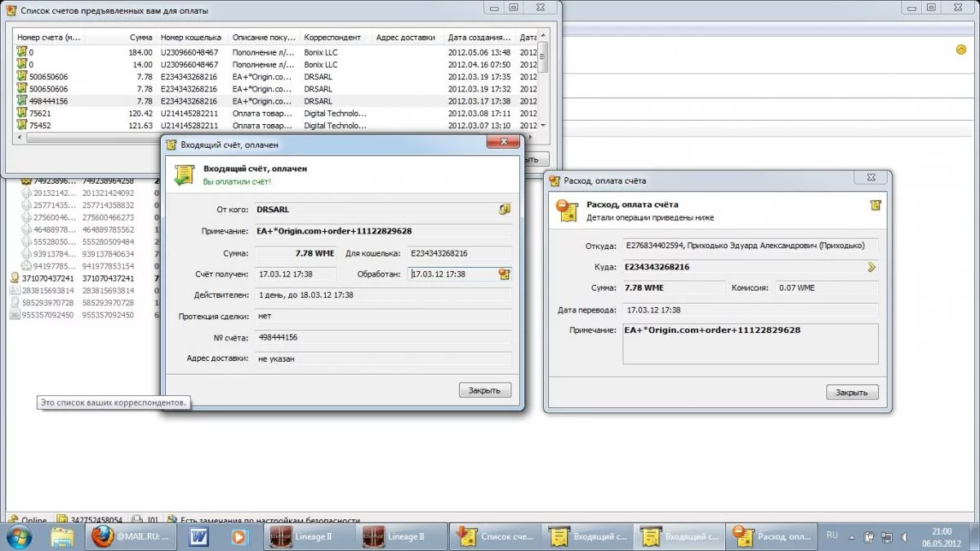
Task: Switch to 'Список сче...' taskbar window
Action: click(x=495, y=537)
